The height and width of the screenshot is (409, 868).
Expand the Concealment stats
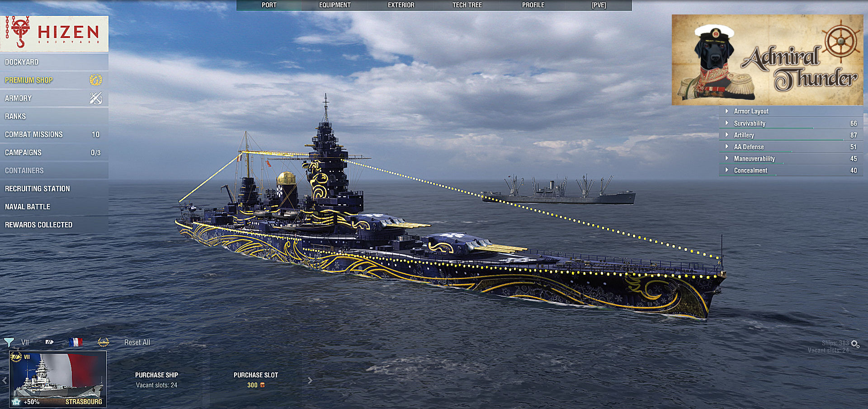(x=750, y=170)
